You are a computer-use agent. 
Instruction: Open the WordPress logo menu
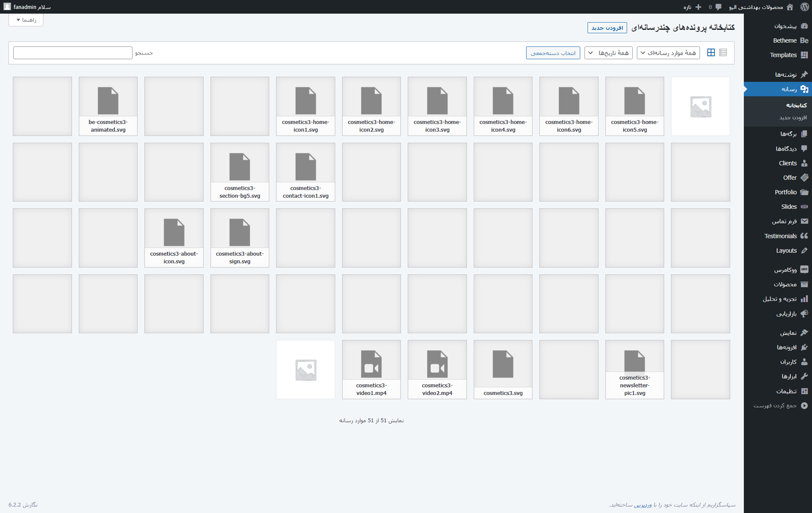click(805, 7)
